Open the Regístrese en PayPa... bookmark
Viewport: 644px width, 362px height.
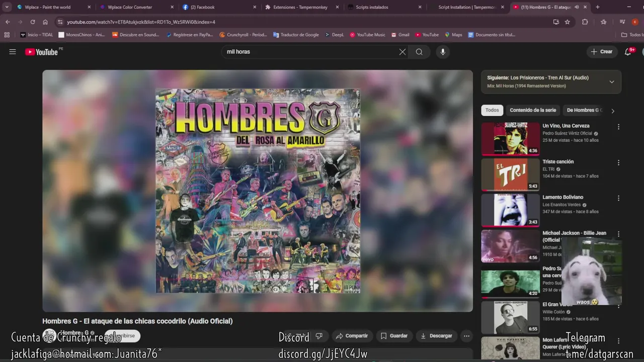189,35
